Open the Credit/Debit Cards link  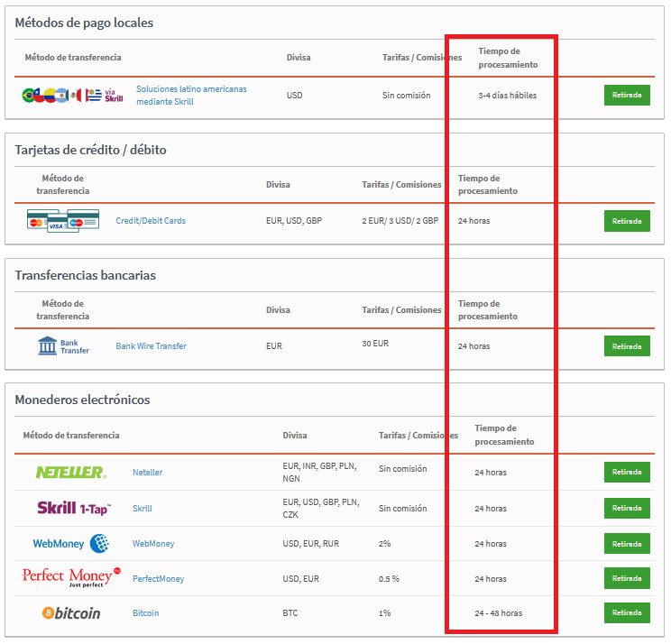151,220
